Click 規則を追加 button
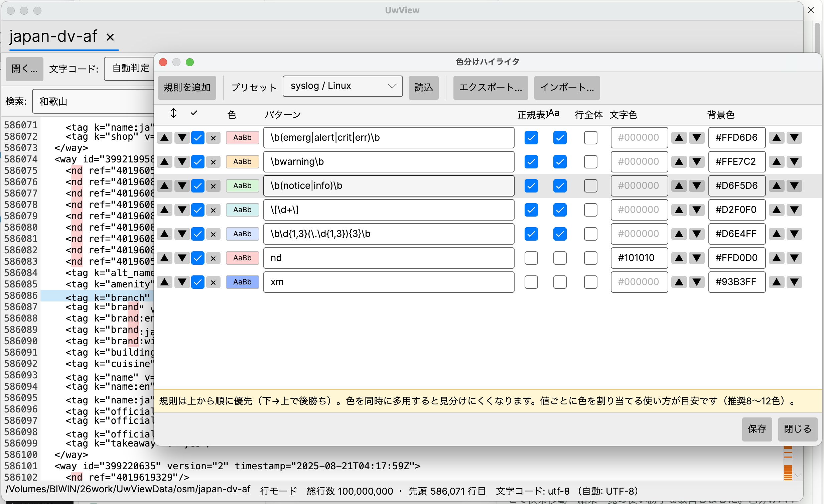The width and height of the screenshot is (824, 504). tap(187, 88)
